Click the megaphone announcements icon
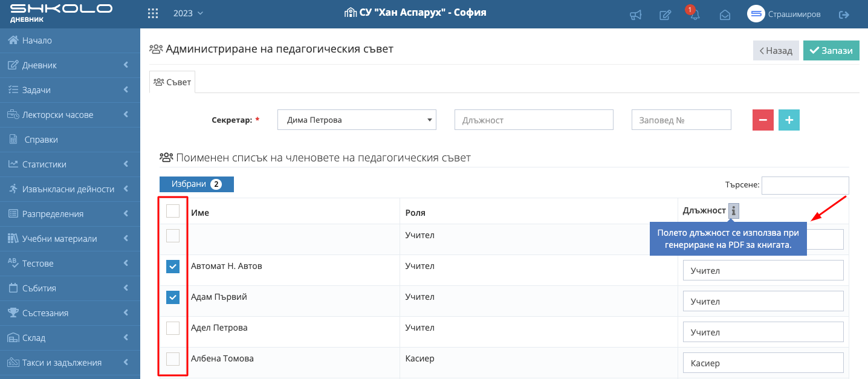Image resolution: width=868 pixels, height=379 pixels. click(x=635, y=15)
